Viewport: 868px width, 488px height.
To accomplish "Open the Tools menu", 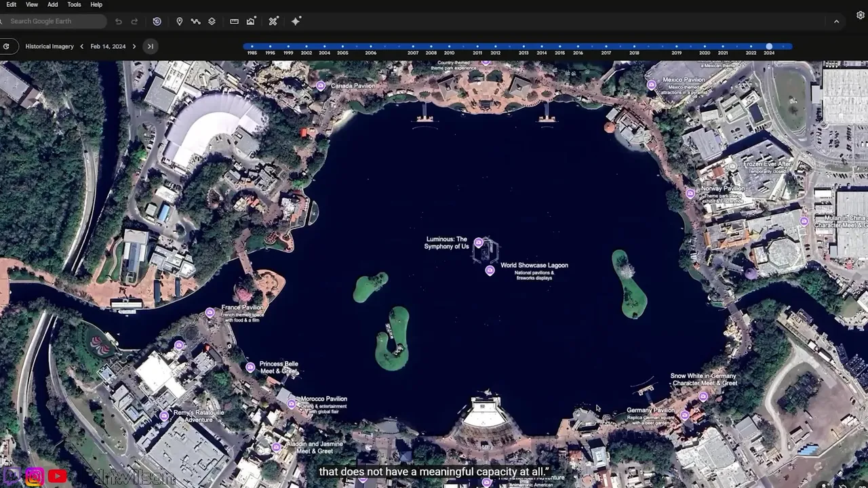I will 75,5.
